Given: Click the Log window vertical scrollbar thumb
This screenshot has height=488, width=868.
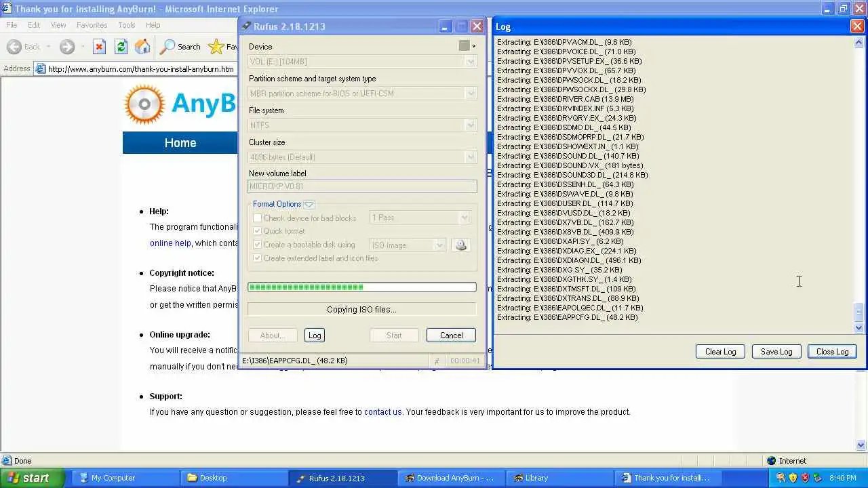Looking at the screenshot, I should [x=859, y=312].
